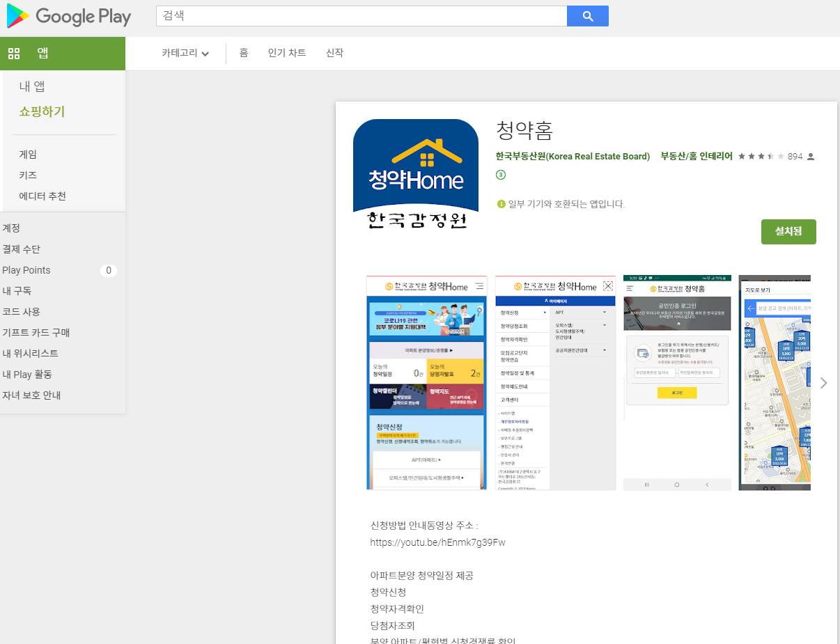Open 내 Play 활동 link
Image resolution: width=840 pixels, height=644 pixels.
tap(27, 375)
